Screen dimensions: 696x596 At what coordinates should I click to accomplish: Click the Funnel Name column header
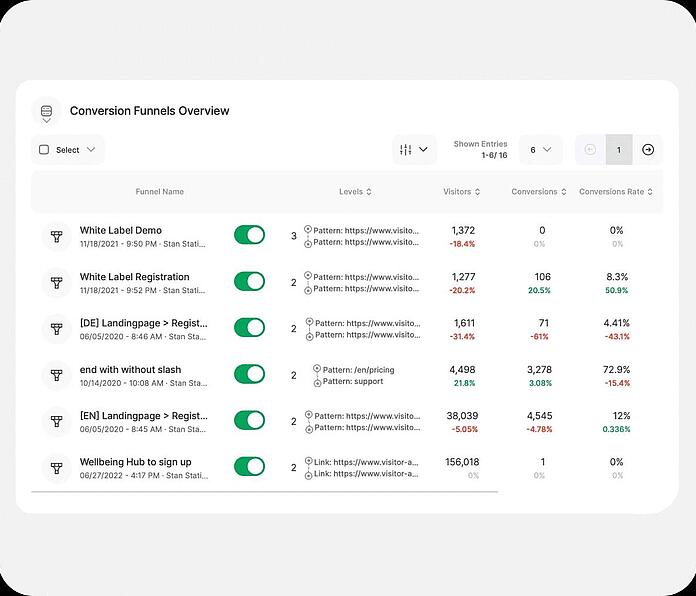tap(159, 192)
